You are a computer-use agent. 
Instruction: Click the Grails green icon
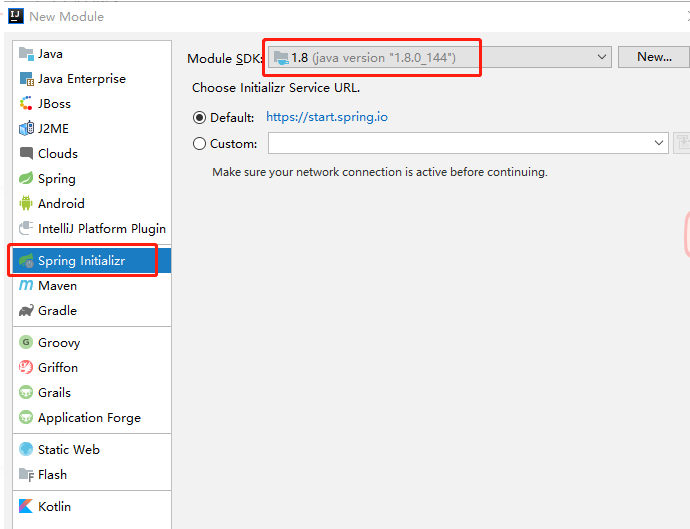pyautogui.click(x=26, y=392)
